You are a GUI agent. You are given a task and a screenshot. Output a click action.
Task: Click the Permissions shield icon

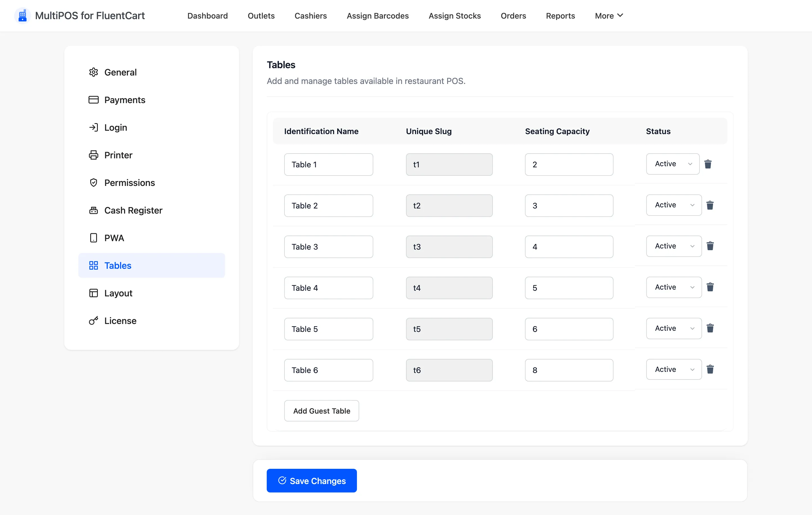[x=93, y=183]
